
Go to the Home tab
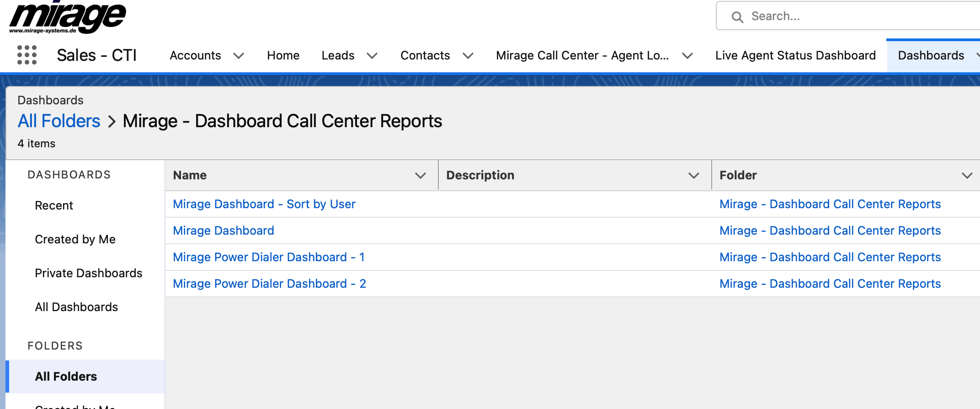tap(283, 55)
